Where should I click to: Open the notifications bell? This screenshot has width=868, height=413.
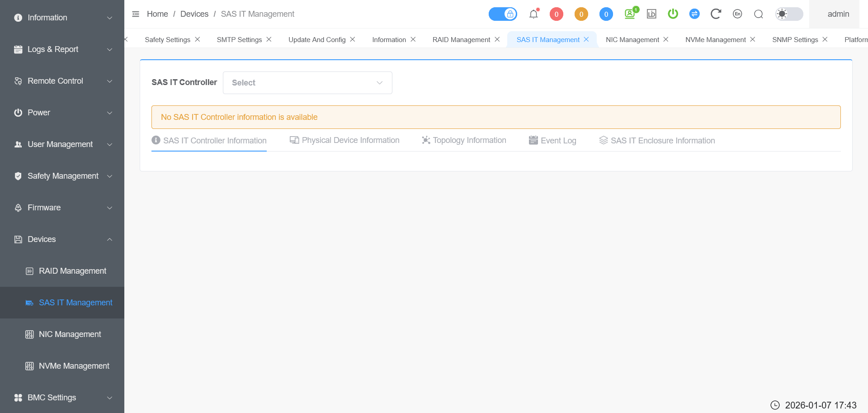533,14
